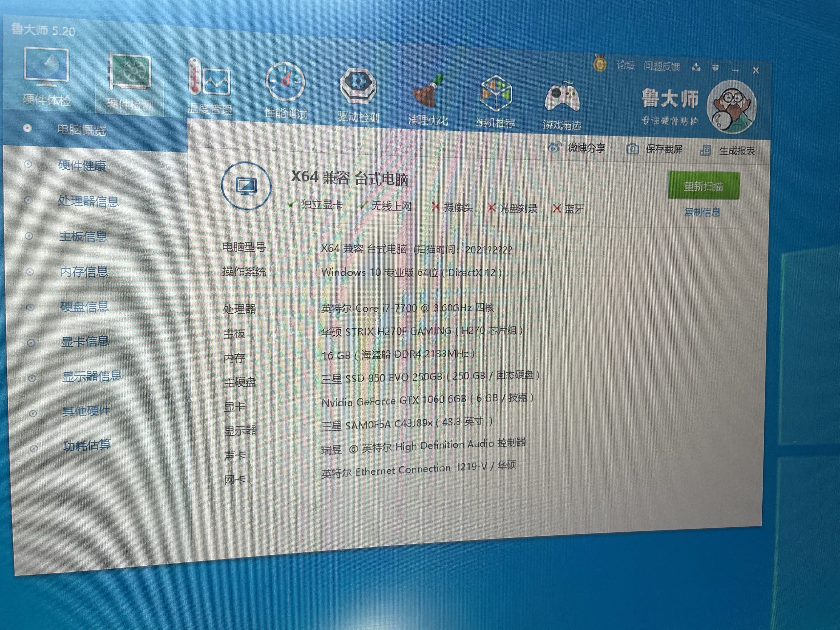This screenshot has height=630, width=840.
Task: Click the Windows 10 专业版 value
Action: (x=412, y=272)
